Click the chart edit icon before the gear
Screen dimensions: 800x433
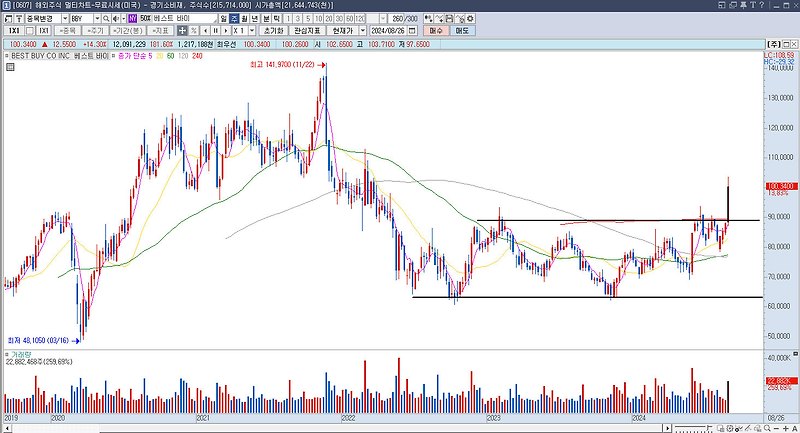coord(460,18)
